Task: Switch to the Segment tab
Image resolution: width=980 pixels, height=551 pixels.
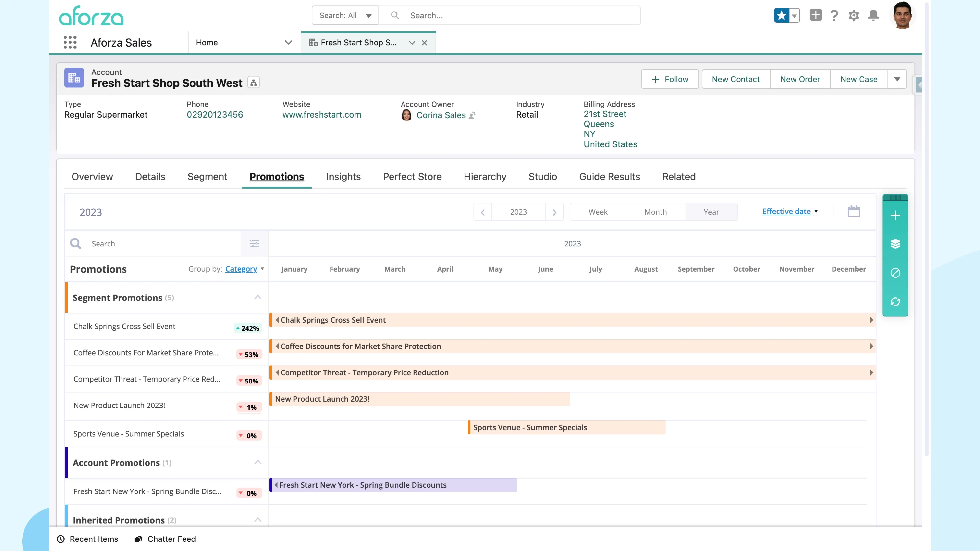Action: [207, 176]
